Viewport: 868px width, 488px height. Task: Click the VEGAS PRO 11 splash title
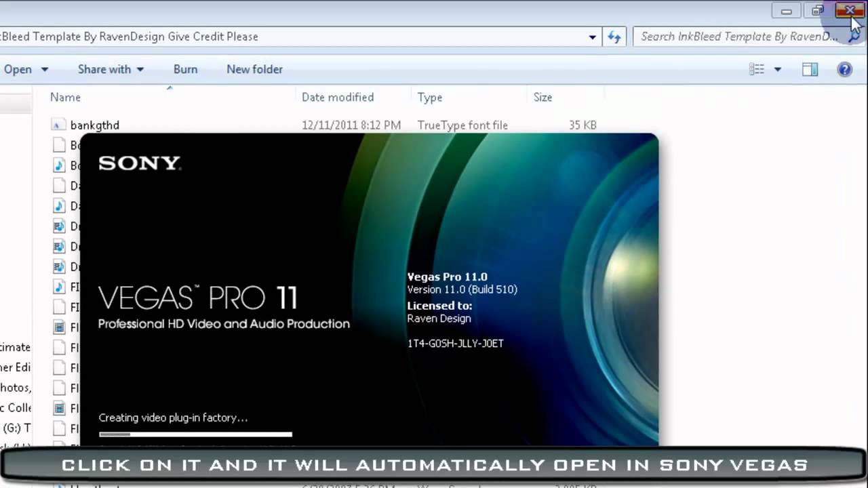[x=197, y=298]
